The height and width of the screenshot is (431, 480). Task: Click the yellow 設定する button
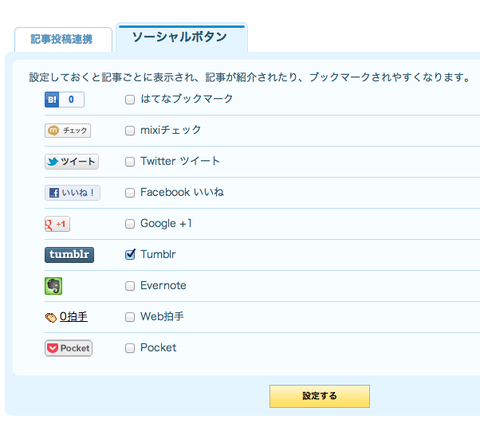tap(320, 396)
